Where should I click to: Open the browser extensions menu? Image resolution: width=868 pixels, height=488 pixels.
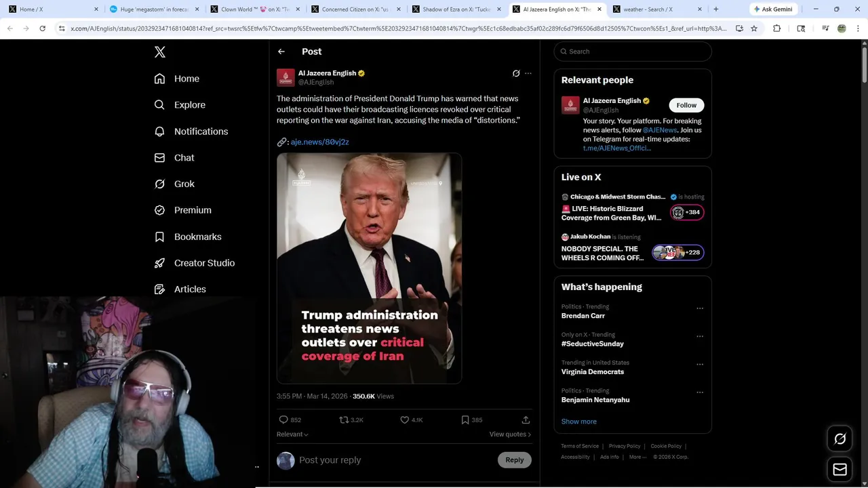click(x=777, y=28)
